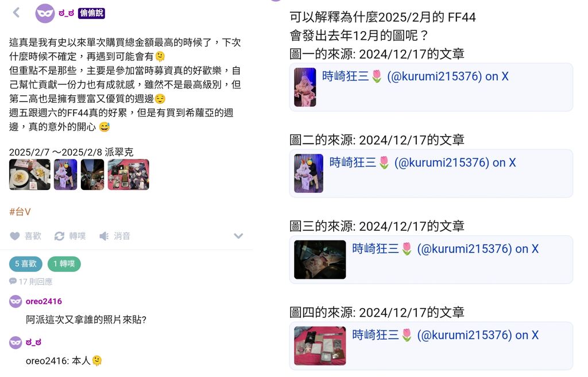View third dark photo thumbnail

(x=92, y=174)
